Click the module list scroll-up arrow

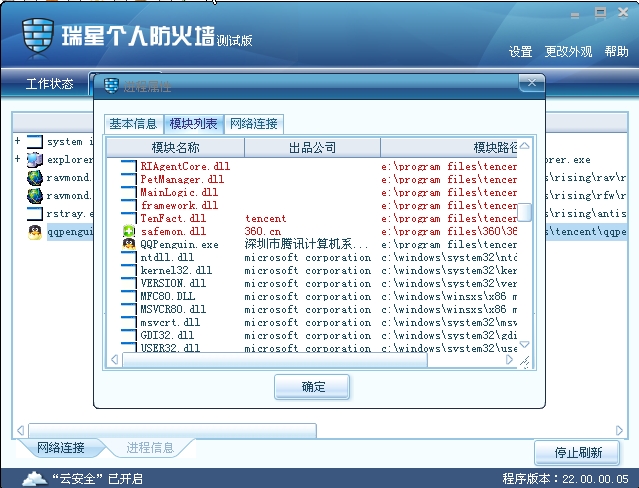coord(524,146)
